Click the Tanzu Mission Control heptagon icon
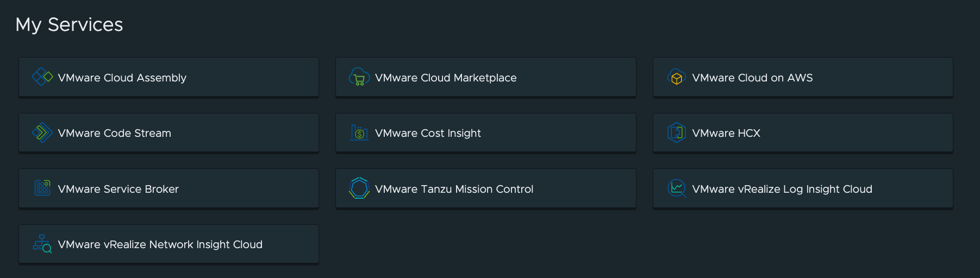 tap(359, 188)
